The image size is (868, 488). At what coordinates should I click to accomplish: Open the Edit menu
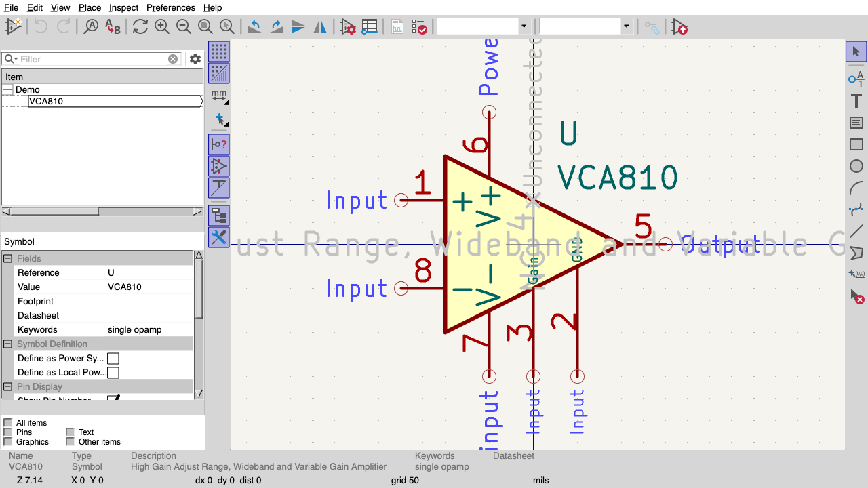35,7
